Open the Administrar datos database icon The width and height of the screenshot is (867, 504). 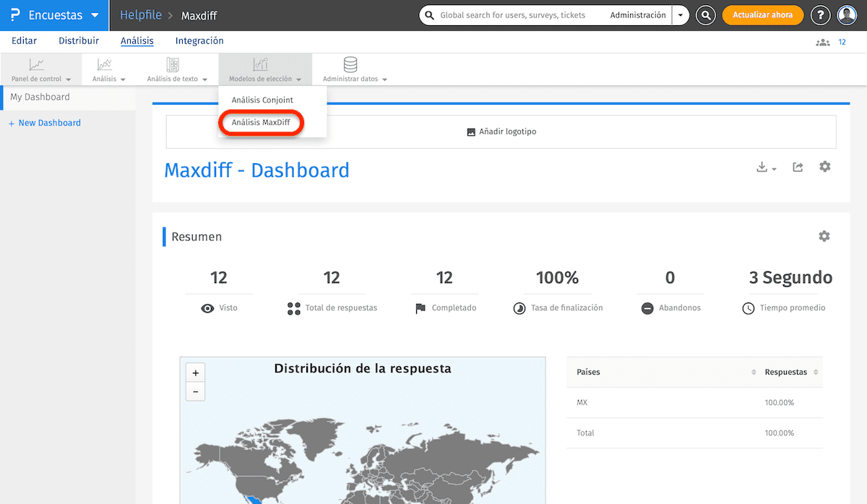pyautogui.click(x=350, y=65)
